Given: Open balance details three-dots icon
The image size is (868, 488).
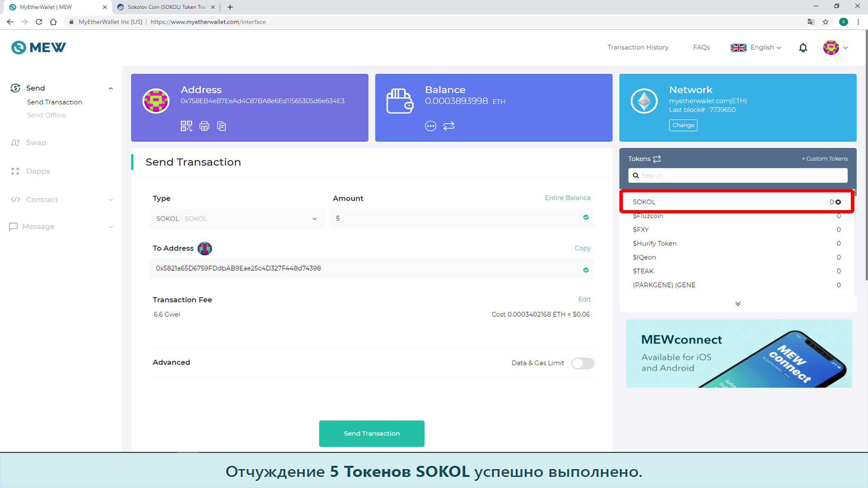Looking at the screenshot, I should point(430,126).
